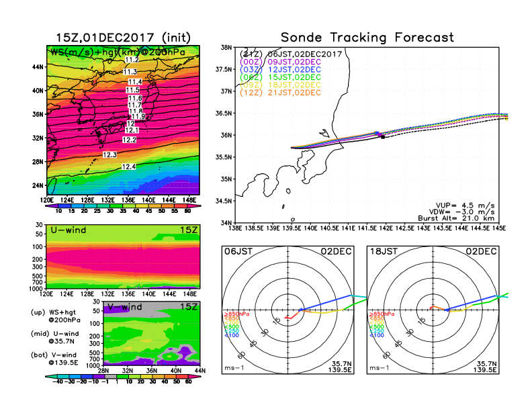Click the '02DEC' date label on 06JST hodograph
This screenshot has width=532, height=411.
point(337,252)
